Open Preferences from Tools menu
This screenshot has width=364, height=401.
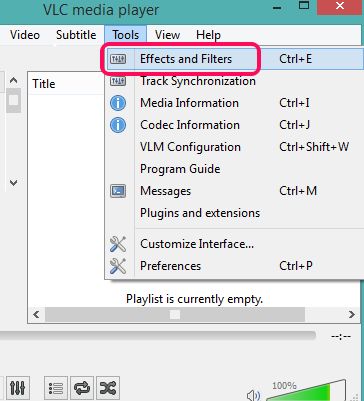point(235,266)
